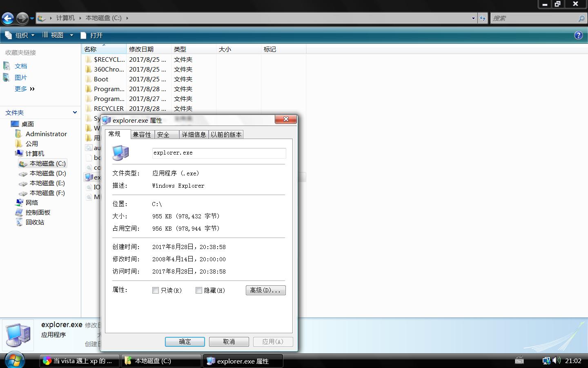Click the Local Disk (D:) drive icon
The width and height of the screenshot is (588, 368).
coord(23,173)
